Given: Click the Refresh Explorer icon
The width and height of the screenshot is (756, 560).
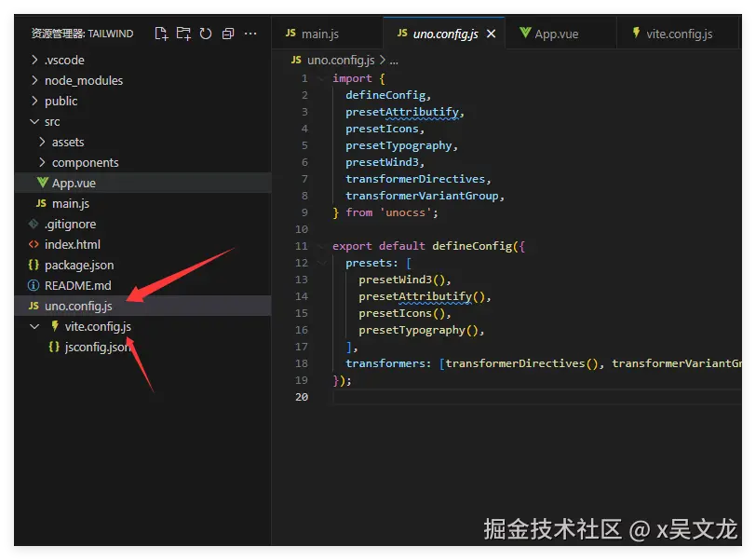Looking at the screenshot, I should click(205, 33).
